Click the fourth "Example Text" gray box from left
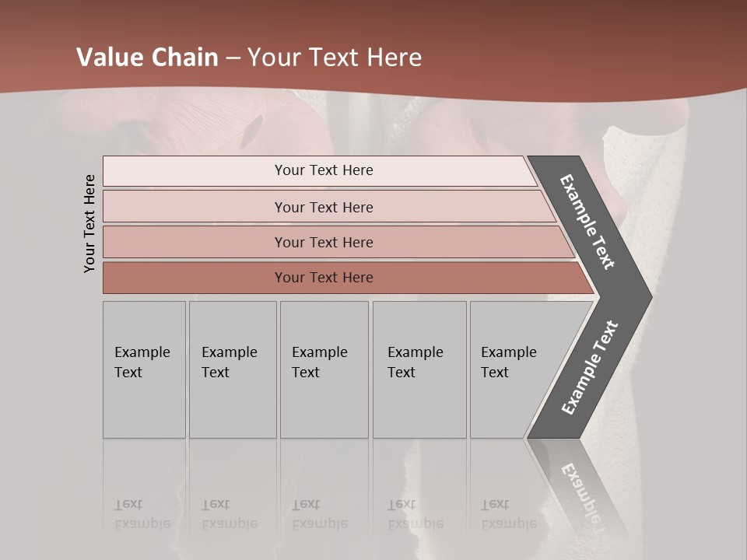 [419, 369]
